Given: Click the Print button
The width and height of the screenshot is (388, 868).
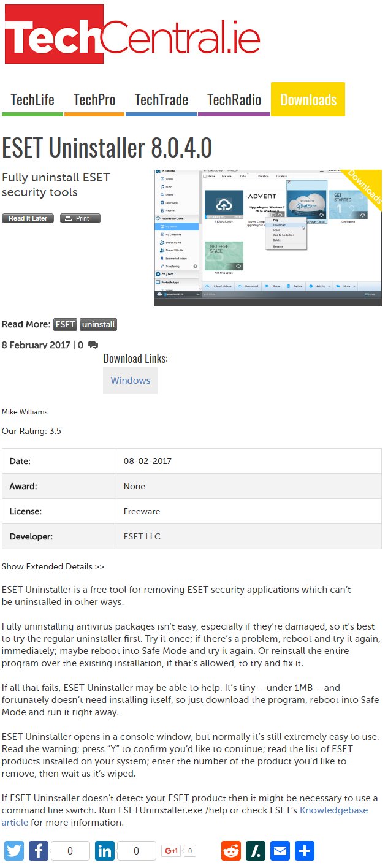Looking at the screenshot, I should [80, 218].
